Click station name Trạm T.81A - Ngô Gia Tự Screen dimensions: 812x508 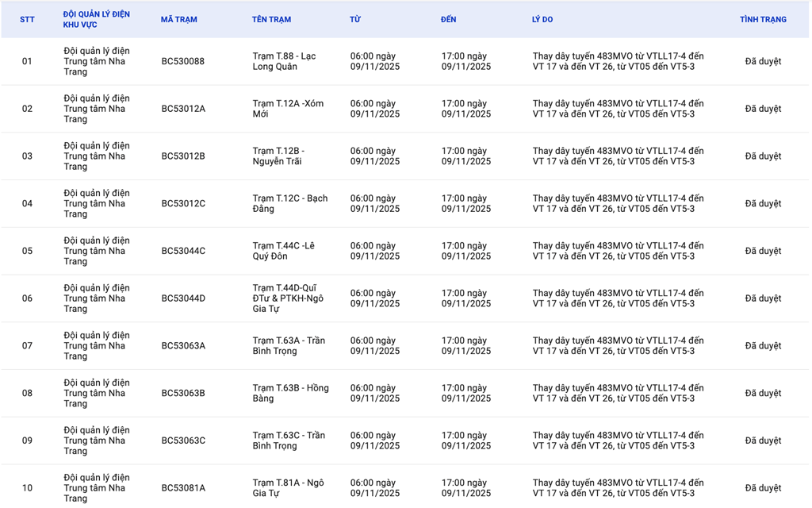coord(288,487)
